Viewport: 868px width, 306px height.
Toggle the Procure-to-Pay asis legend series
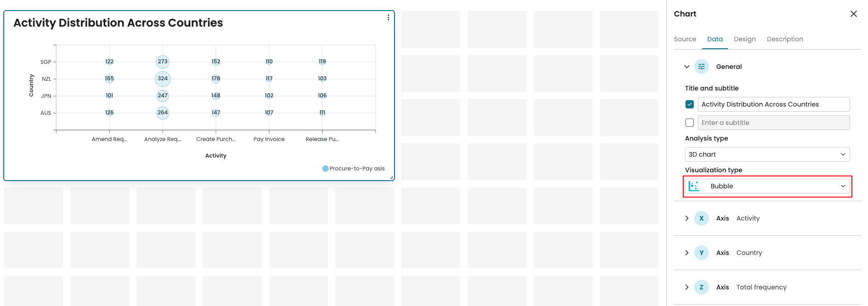(x=354, y=169)
